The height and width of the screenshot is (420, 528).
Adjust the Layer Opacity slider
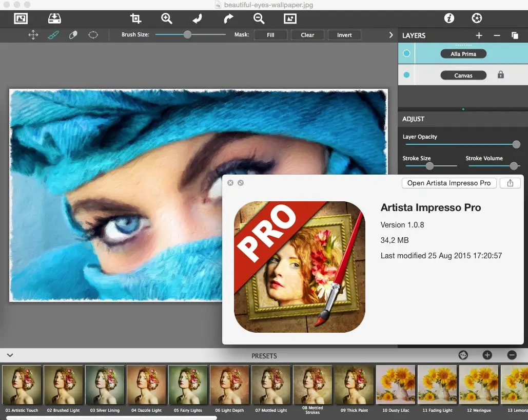pos(516,145)
